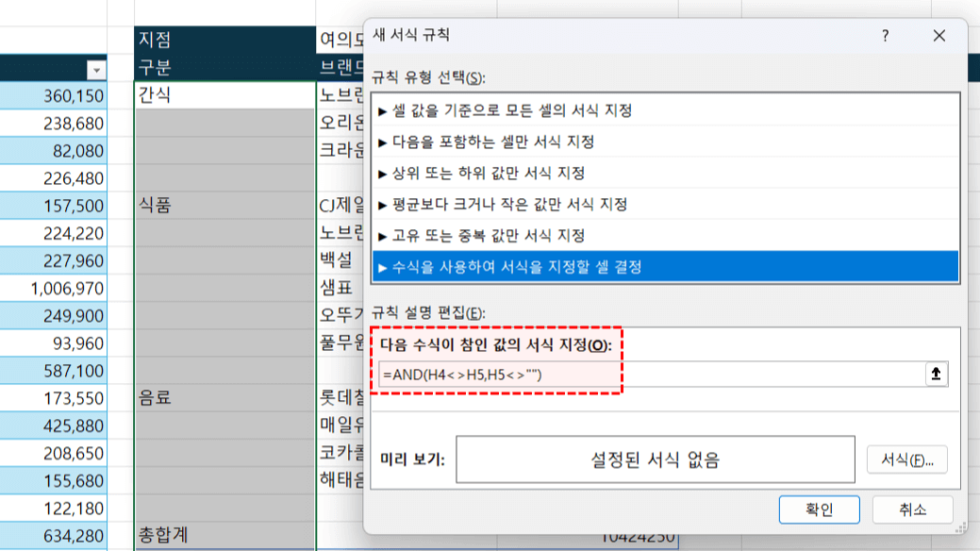Cancel the dialog with the 취소 button

click(912, 509)
